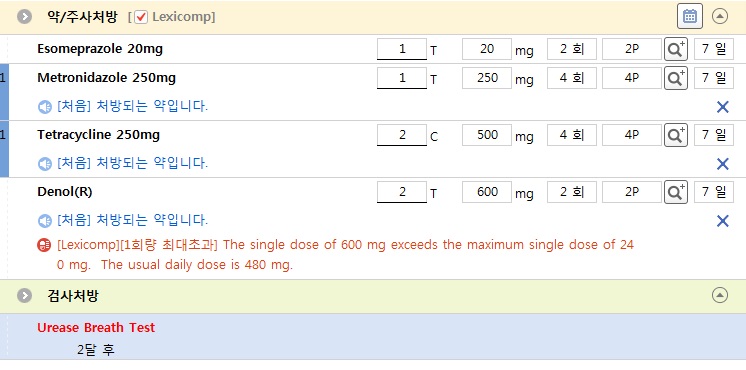Click the red Lexicomp warning icon
746x370 pixels.
point(44,245)
